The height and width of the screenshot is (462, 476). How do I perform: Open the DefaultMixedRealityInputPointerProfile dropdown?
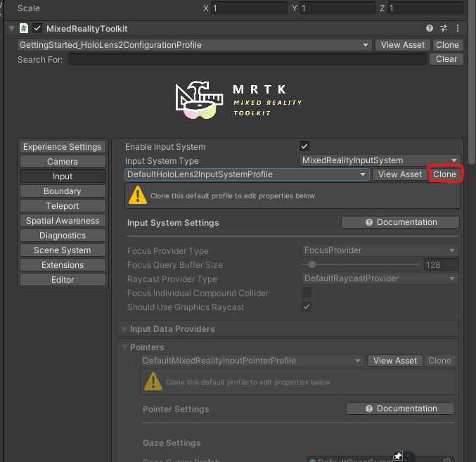(252, 361)
